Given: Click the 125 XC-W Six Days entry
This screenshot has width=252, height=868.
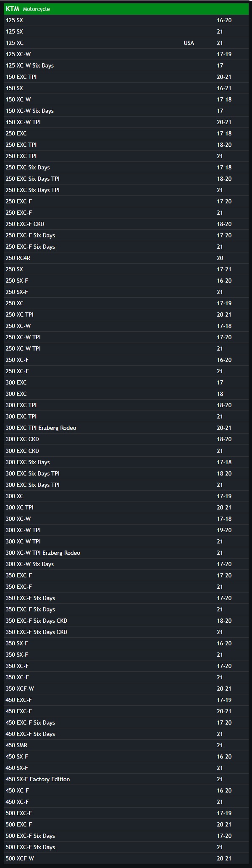Looking at the screenshot, I should point(29,65).
